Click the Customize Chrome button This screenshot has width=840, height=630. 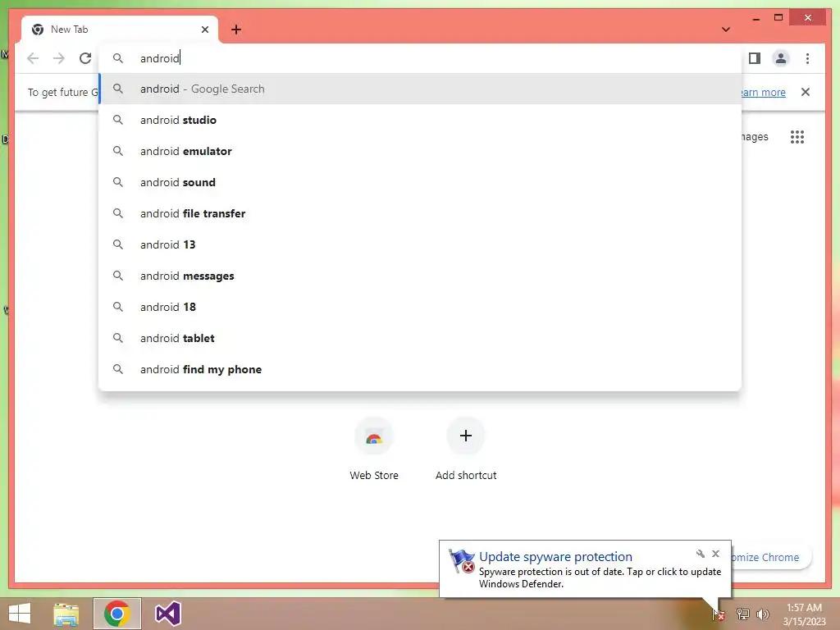click(x=770, y=557)
